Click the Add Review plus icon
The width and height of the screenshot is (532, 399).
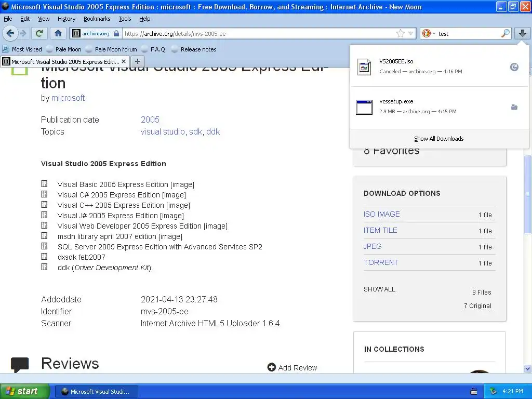[271, 367]
